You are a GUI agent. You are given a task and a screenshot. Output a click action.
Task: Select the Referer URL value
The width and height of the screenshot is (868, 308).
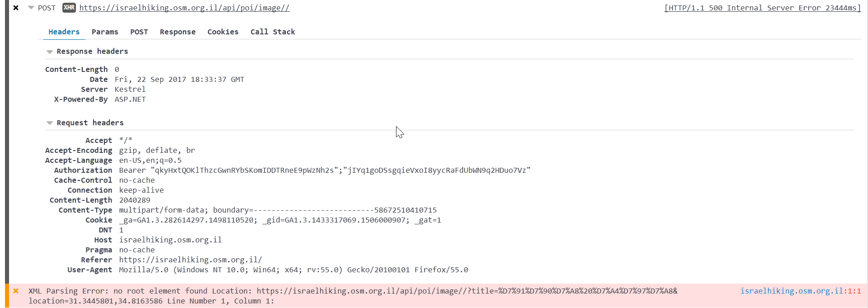(190, 260)
